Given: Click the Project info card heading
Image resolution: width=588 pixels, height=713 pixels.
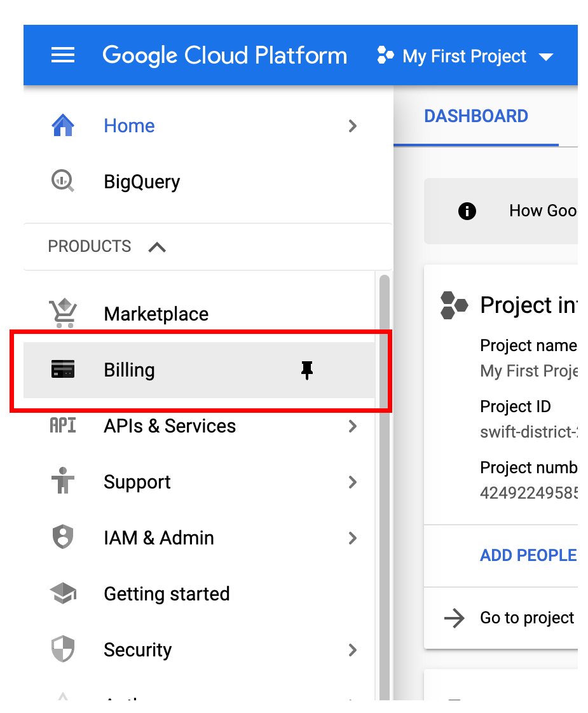Looking at the screenshot, I should [x=528, y=305].
